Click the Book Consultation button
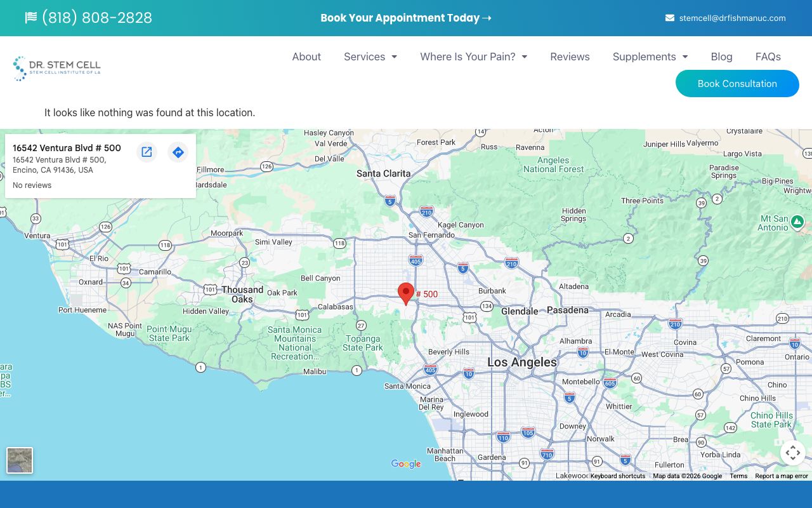 coord(737,84)
